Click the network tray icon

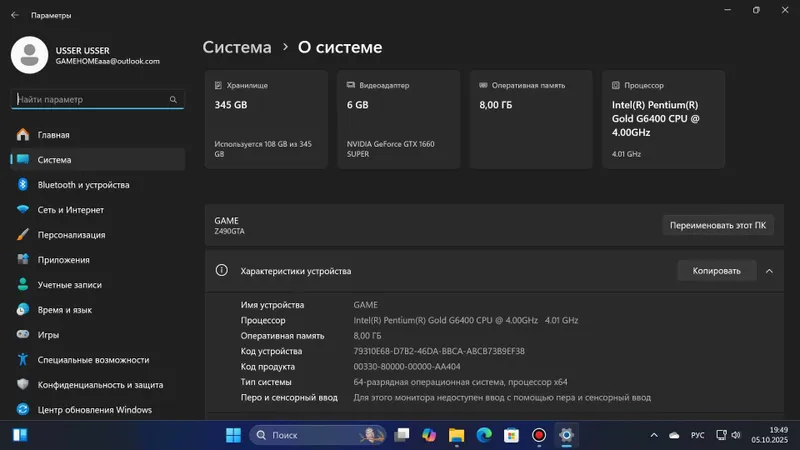[x=721, y=435]
